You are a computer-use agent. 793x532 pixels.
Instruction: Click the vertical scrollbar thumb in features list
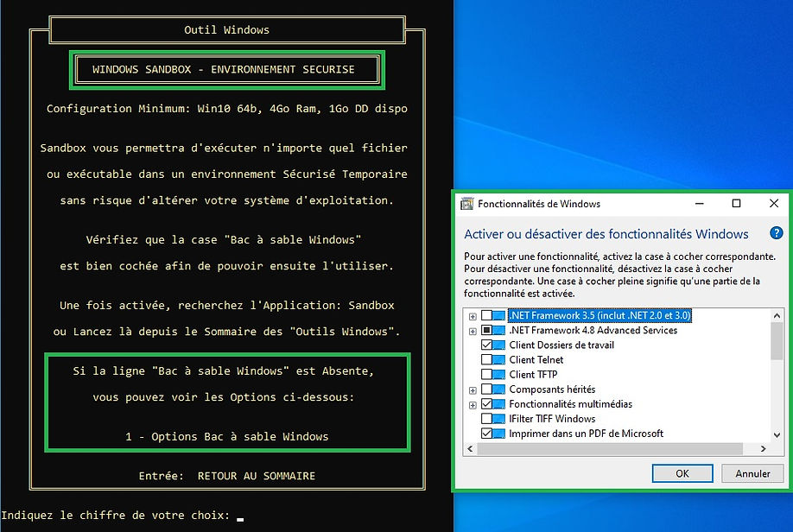point(777,341)
